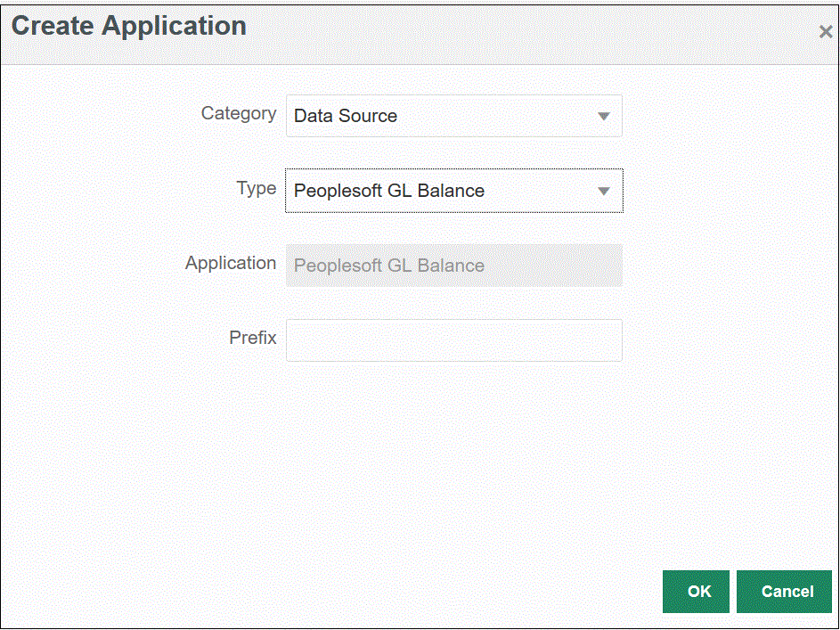Click the Application field label

[x=231, y=264]
